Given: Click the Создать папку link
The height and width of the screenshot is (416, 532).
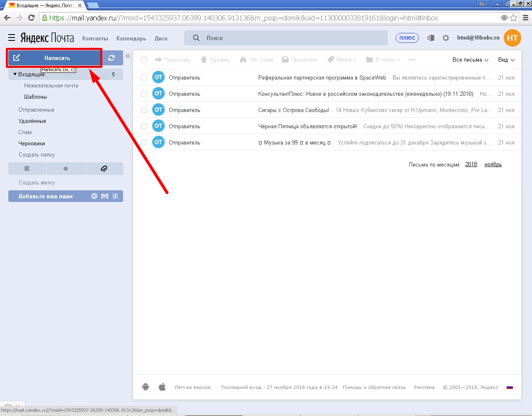Looking at the screenshot, I should tap(37, 155).
